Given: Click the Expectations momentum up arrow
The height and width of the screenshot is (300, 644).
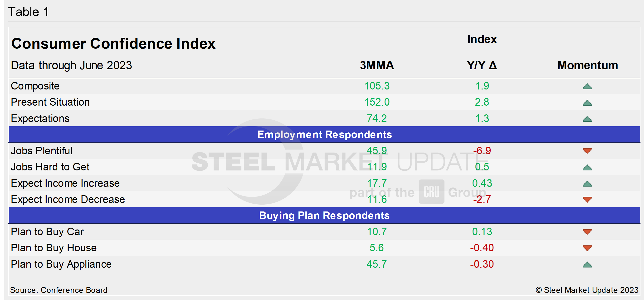Looking at the screenshot, I should click(587, 119).
